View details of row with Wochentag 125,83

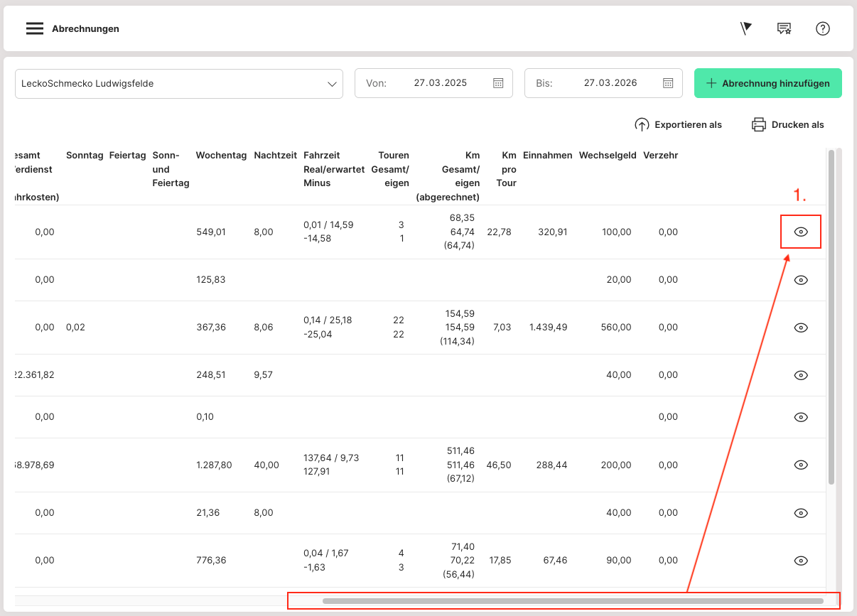click(x=801, y=280)
